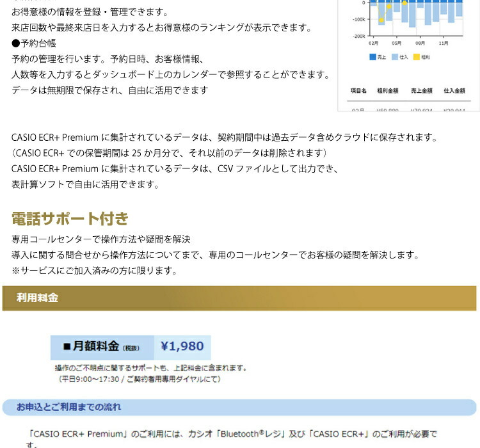
Task: Click the line 表計算ソフトで自由に活用できます
Action: (85, 184)
